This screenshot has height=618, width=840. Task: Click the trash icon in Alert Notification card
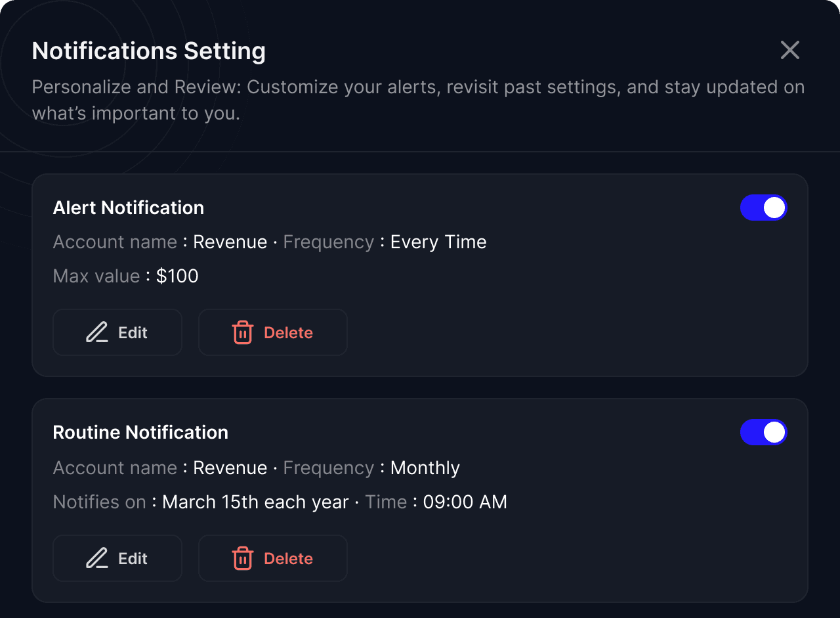[x=243, y=332]
